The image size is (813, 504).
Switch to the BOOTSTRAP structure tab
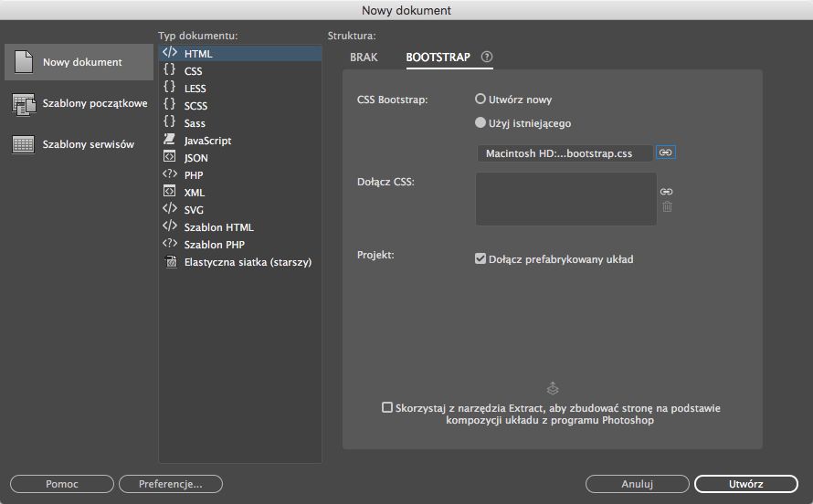(438, 57)
